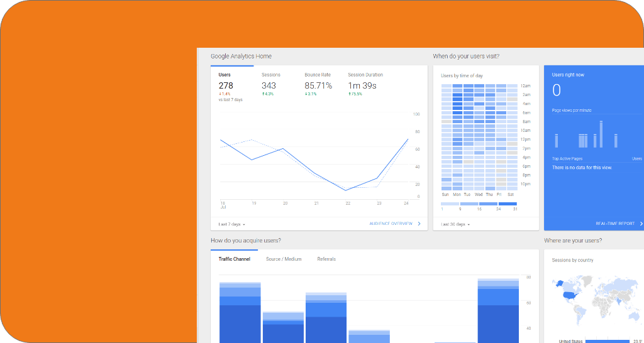Click the first stacked bar in acquisition chart
644x343 pixels.
[240, 312]
